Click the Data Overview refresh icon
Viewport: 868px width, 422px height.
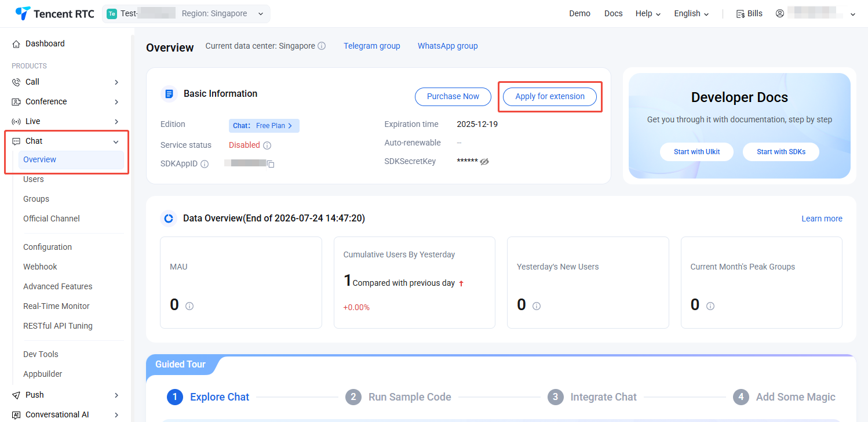[x=169, y=219]
